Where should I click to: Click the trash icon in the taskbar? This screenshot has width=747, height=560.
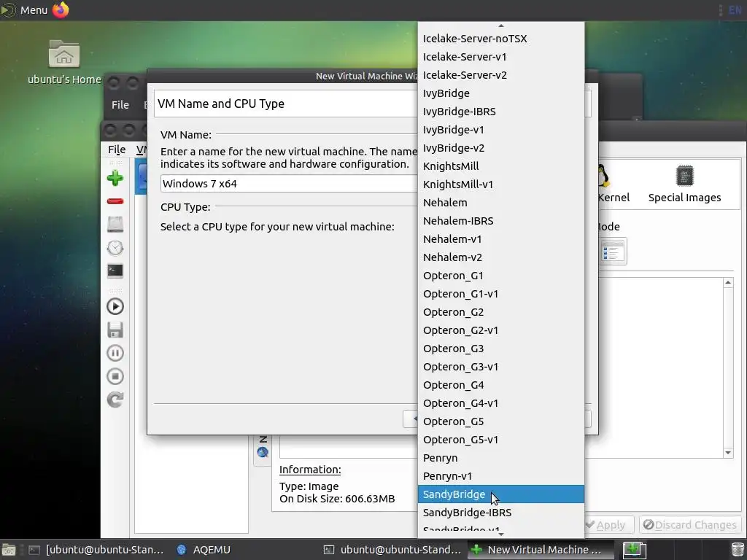[x=738, y=550]
